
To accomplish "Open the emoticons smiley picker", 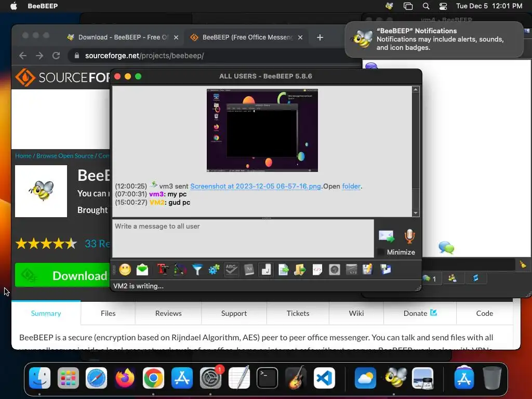I will 125,270.
